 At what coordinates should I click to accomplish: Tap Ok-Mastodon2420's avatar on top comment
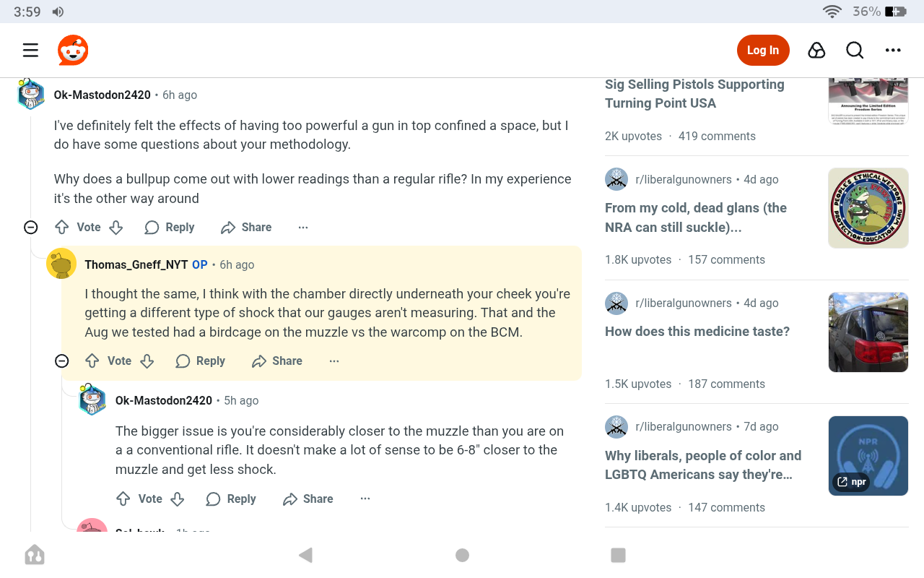[31, 94]
